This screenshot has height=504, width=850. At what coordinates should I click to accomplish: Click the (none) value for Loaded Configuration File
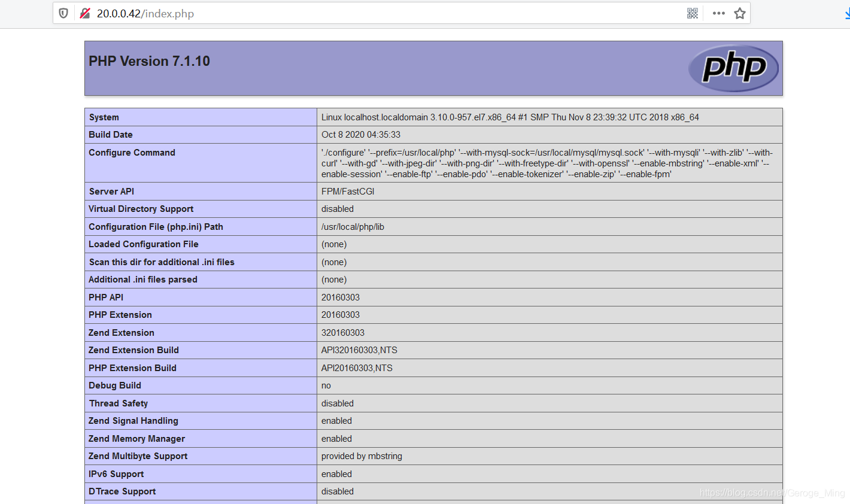click(334, 244)
